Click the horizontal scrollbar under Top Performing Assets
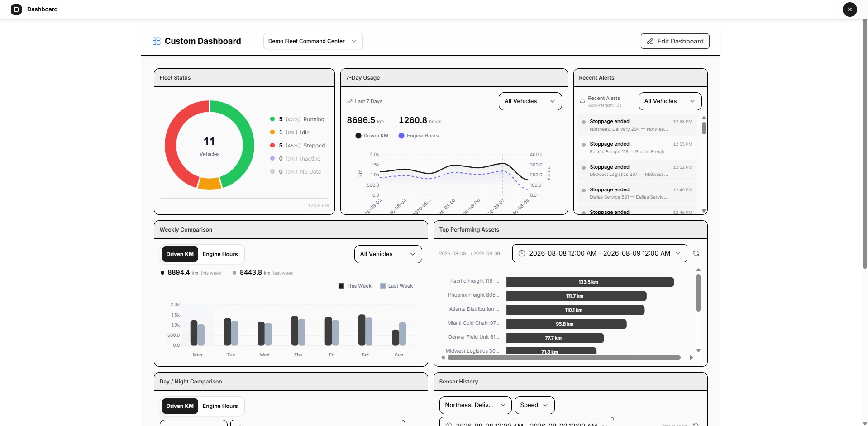Image resolution: width=868 pixels, height=426 pixels. pos(564,357)
